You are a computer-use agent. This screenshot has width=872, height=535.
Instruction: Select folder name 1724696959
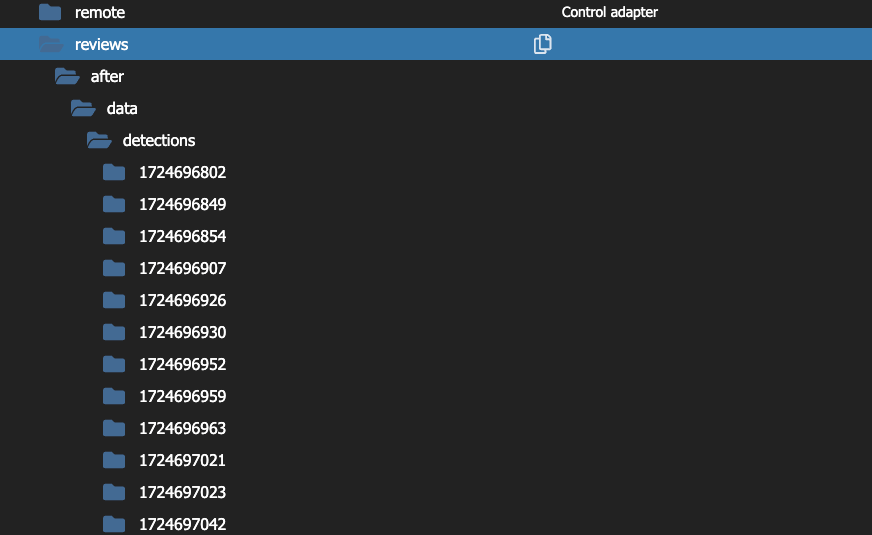pyautogui.click(x=182, y=396)
